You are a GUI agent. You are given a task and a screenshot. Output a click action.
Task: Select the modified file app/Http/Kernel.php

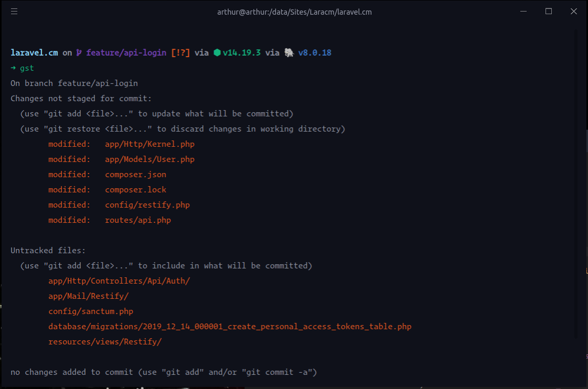(149, 144)
